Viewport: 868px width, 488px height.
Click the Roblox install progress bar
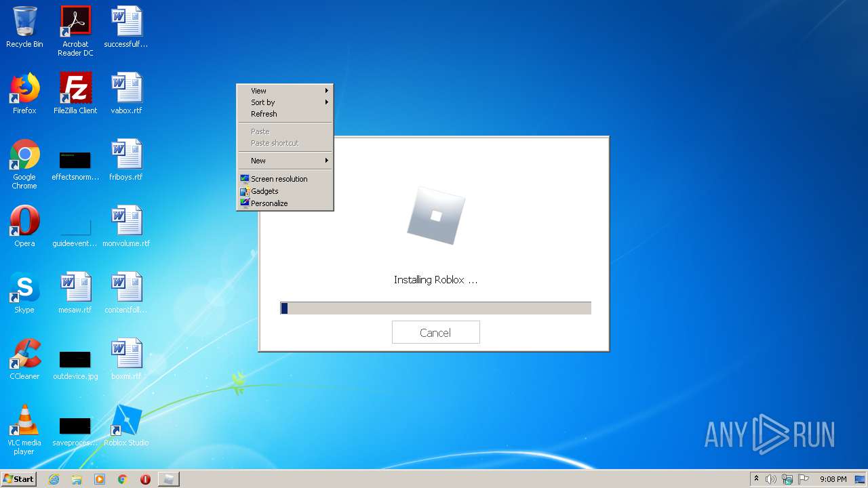pyautogui.click(x=435, y=308)
